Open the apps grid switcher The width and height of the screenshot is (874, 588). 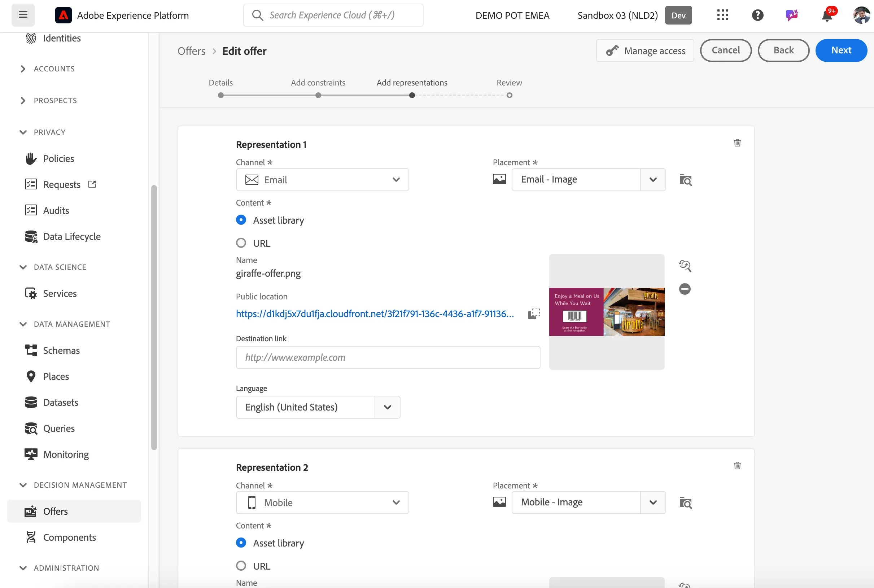(722, 15)
